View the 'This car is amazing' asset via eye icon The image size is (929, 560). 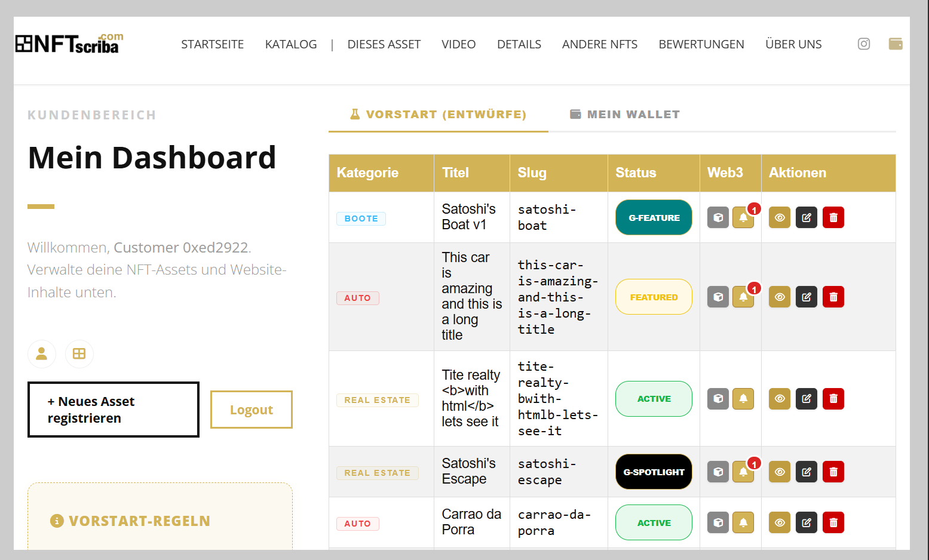pos(780,297)
